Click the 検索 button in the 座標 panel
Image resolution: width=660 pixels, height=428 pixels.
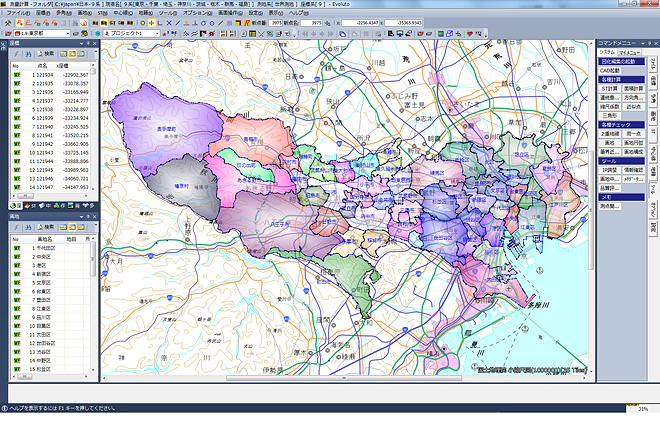pos(46,53)
